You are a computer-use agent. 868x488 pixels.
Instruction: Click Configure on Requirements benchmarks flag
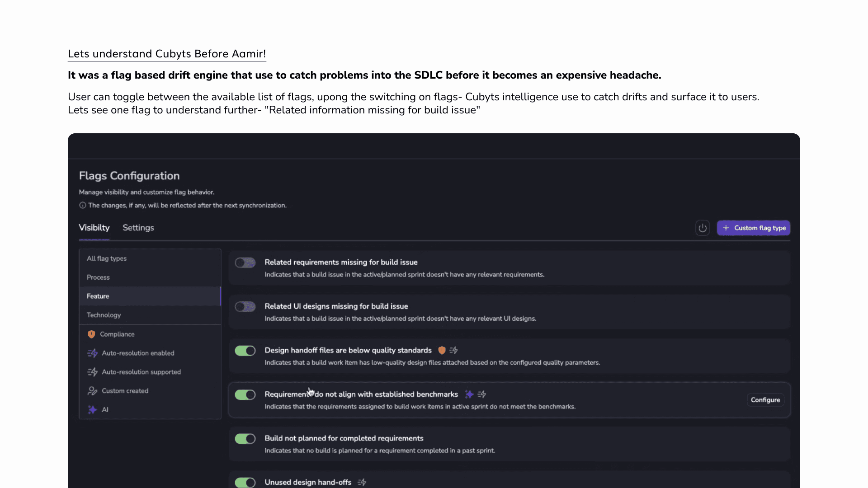click(765, 400)
